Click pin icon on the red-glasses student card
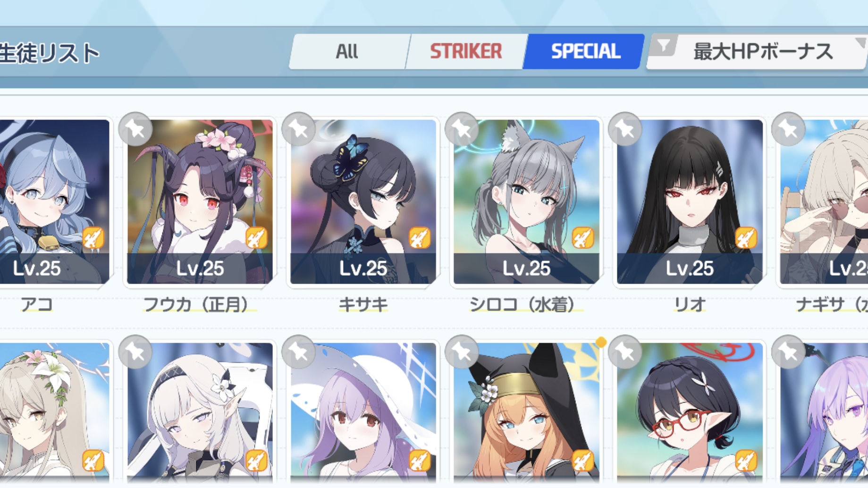Screen dimensions: 868x488 click(x=625, y=352)
